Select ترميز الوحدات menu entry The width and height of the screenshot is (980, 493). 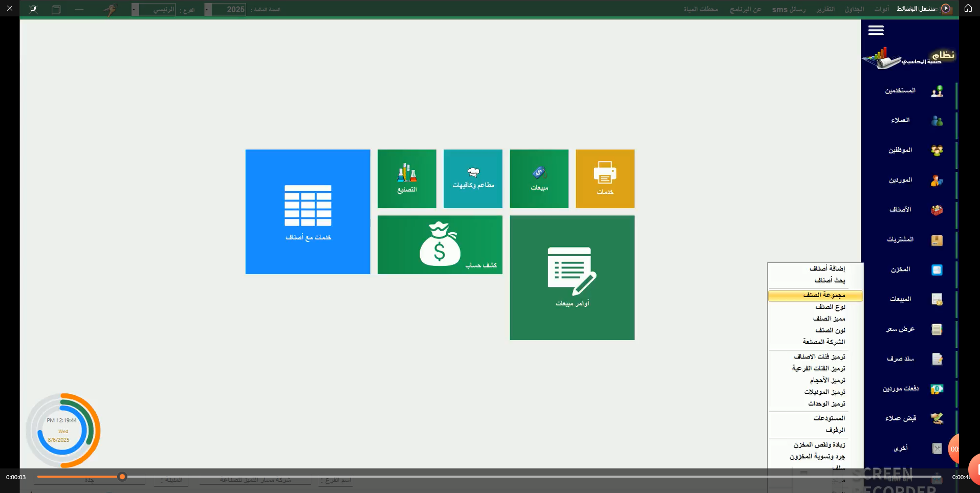click(x=826, y=404)
